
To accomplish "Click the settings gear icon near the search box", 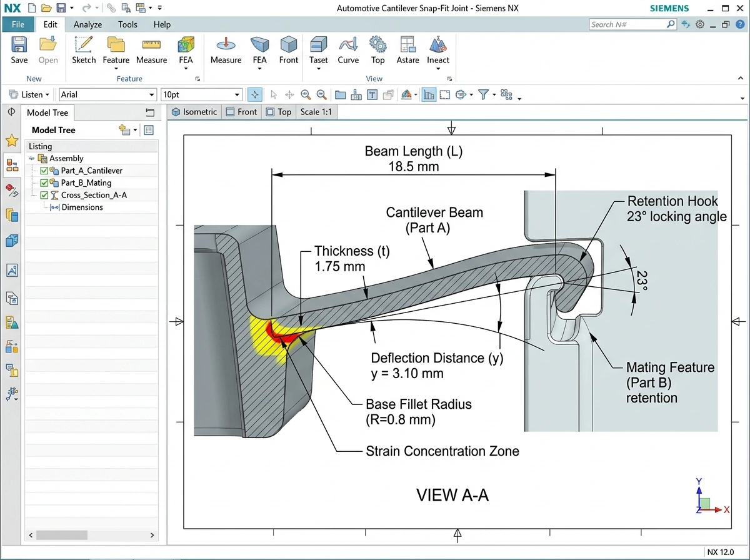I will click(x=700, y=24).
